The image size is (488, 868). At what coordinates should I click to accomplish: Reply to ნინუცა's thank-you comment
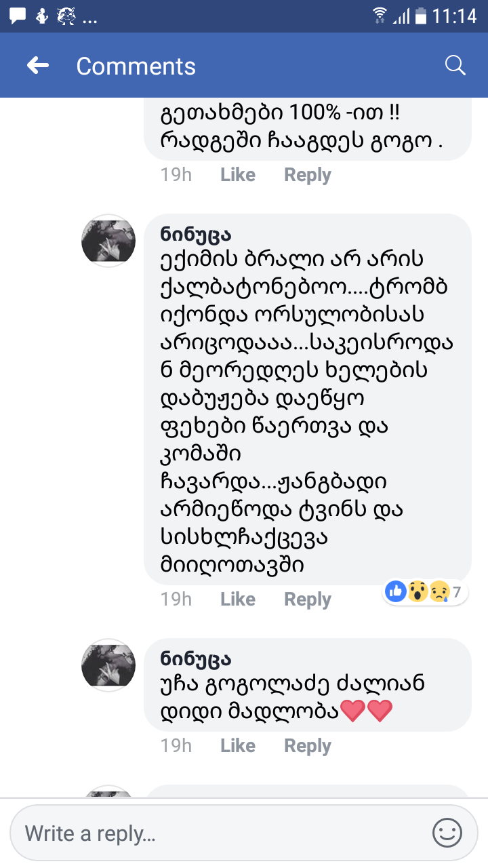(307, 745)
